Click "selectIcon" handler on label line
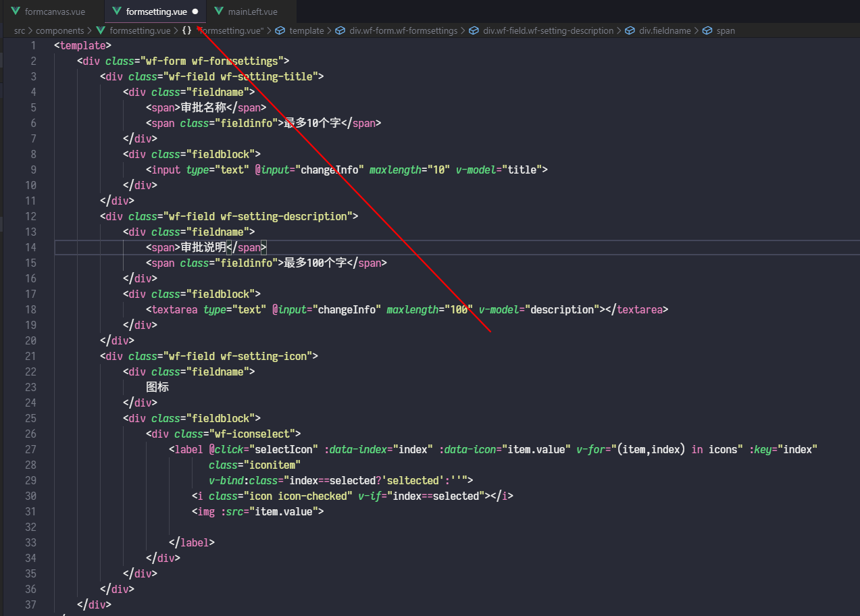The width and height of the screenshot is (860, 616). [x=284, y=449]
